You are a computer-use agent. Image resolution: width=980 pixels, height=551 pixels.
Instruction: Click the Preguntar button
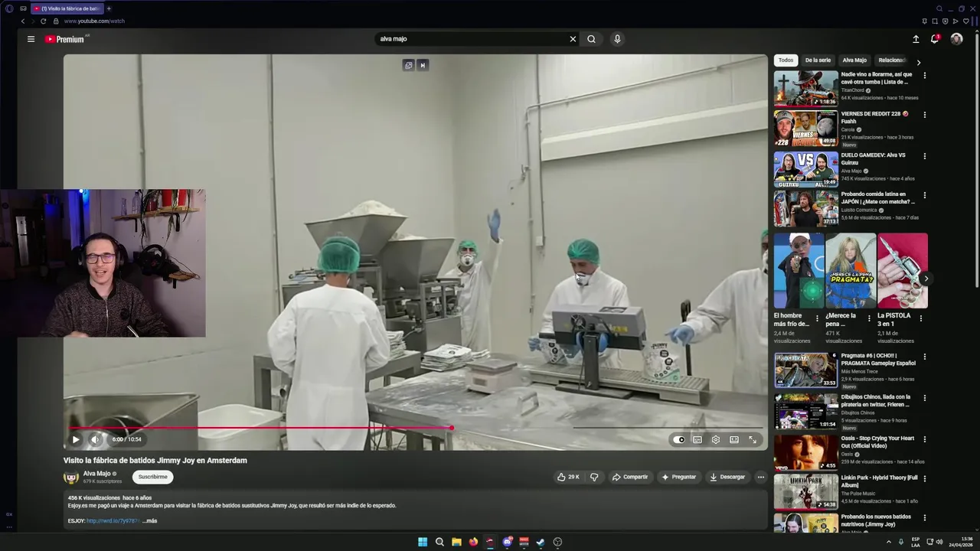[678, 477]
